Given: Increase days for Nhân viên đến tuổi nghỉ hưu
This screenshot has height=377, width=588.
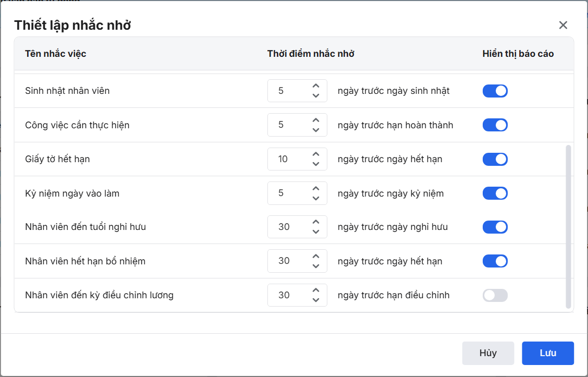Looking at the screenshot, I should (x=315, y=223).
